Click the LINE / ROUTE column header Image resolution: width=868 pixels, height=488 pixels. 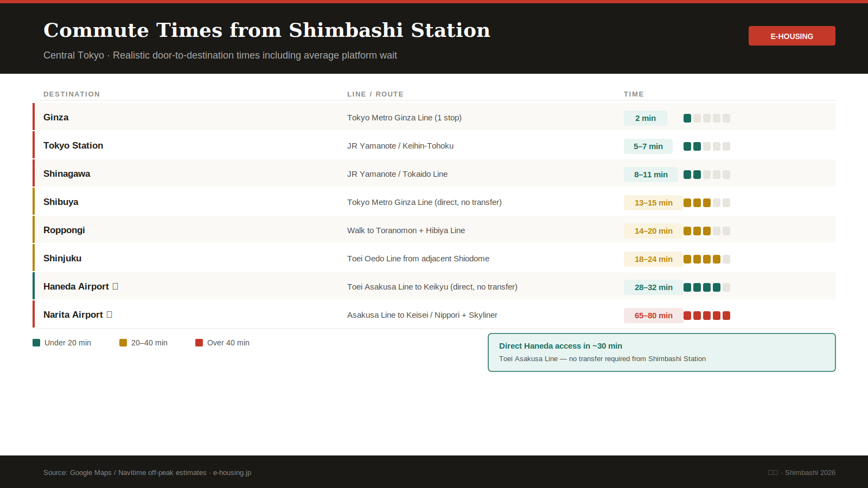pyautogui.click(x=375, y=94)
